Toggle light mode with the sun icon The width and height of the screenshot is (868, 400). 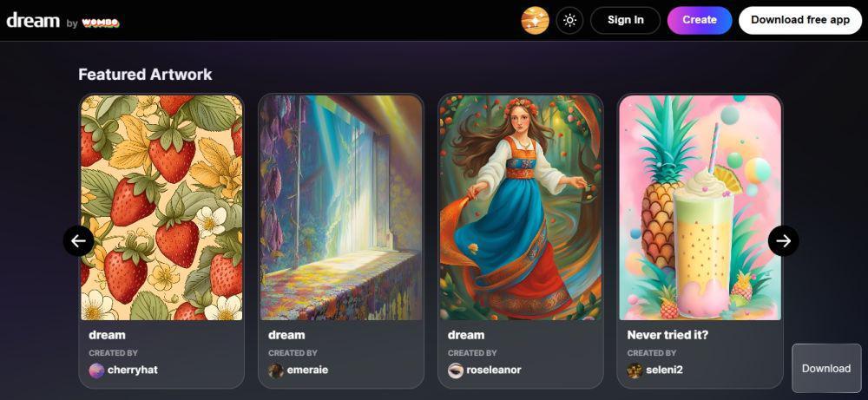[569, 21]
